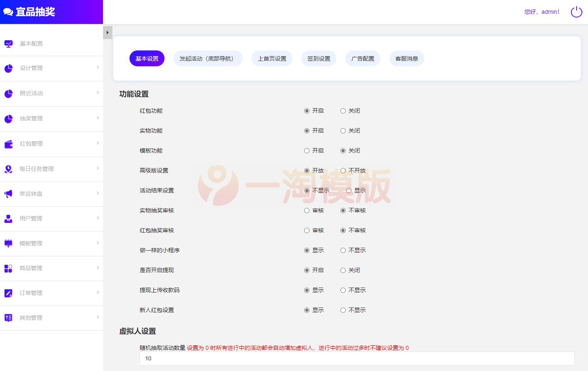Click the 红包管理 wallet icon

click(9, 144)
